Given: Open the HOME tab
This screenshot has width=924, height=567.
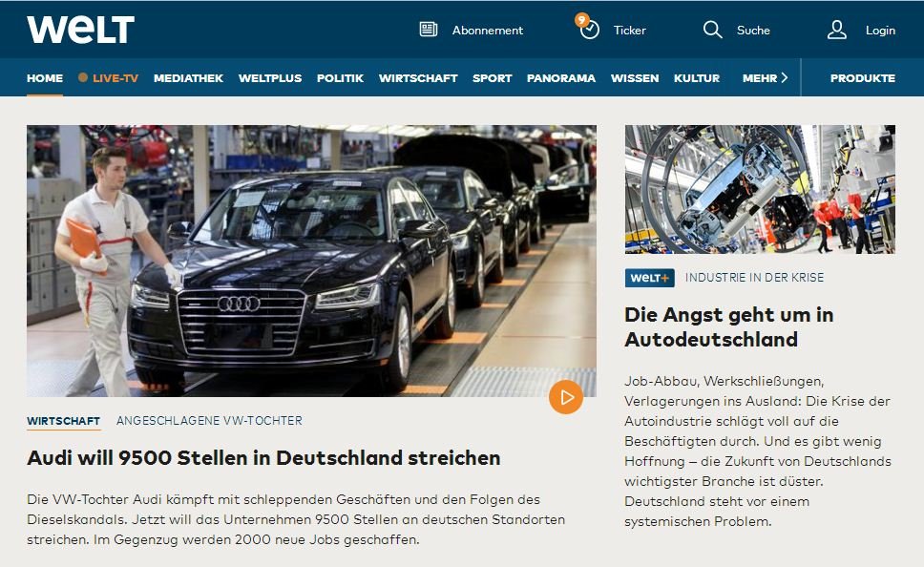Looking at the screenshot, I should pos(45,78).
